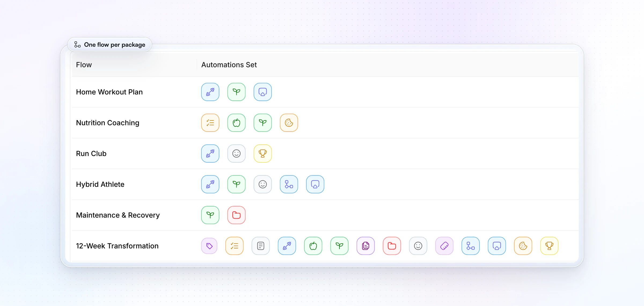Open the Maintenance & Recovery flow name
This screenshot has height=306, width=644.
pyautogui.click(x=118, y=215)
